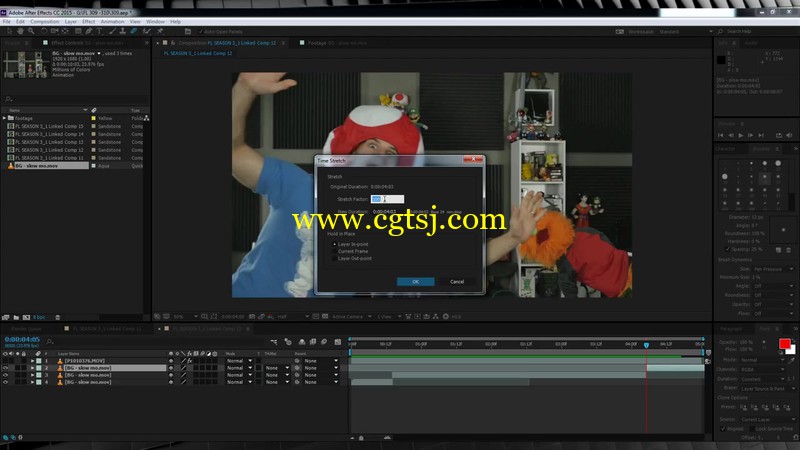Open the Animation menu
This screenshot has height=450, width=800.
tap(112, 22)
